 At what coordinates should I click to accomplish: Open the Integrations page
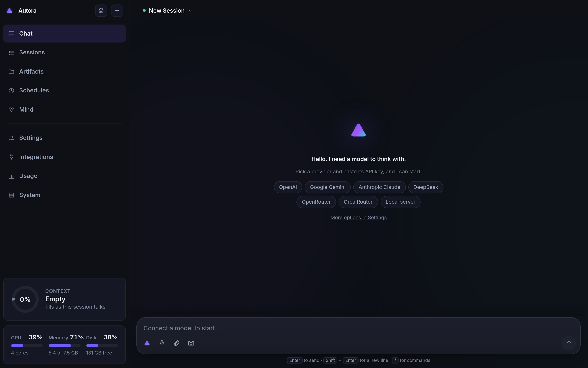click(64, 157)
